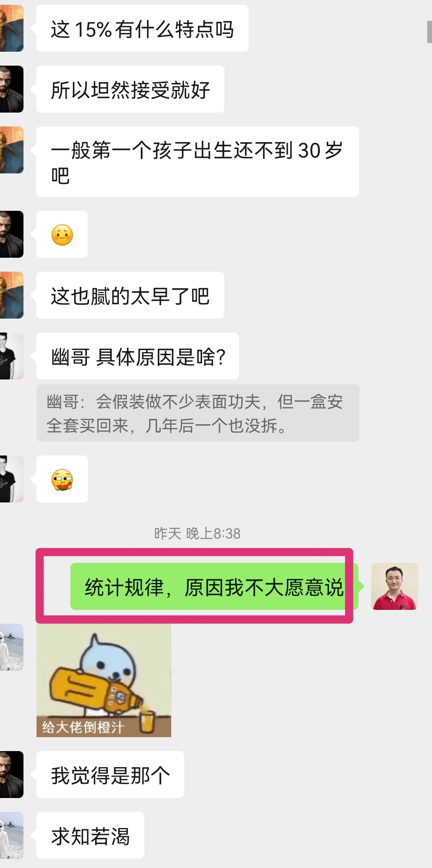
Task: Tap quoted reply starting '幽哥: 会假装做不少'
Action: point(198,413)
